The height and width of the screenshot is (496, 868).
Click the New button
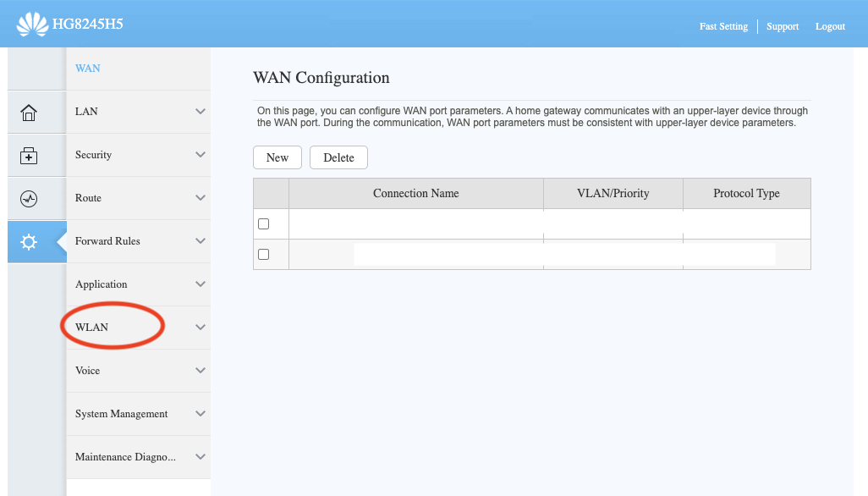click(277, 157)
